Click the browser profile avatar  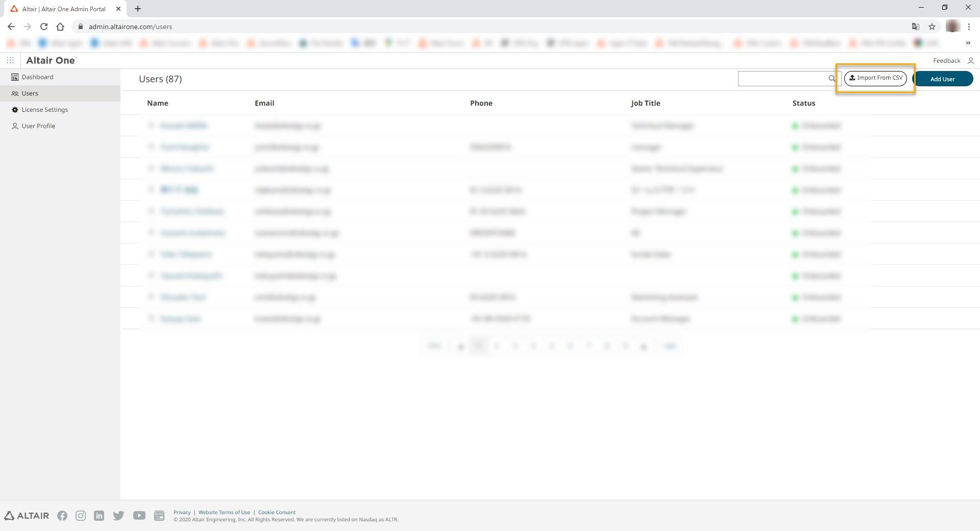click(x=952, y=26)
